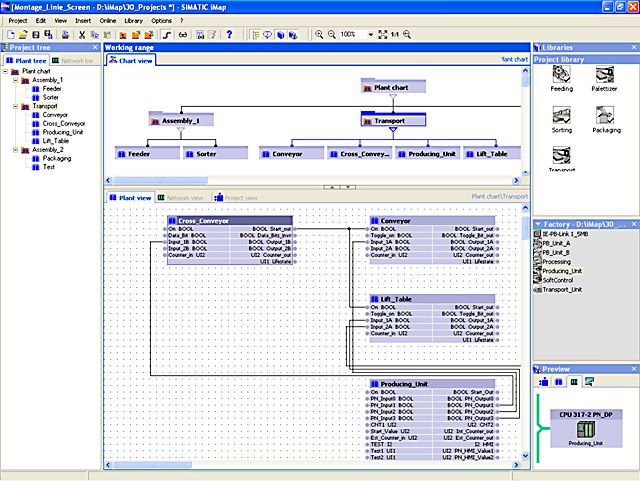640x481 pixels.
Task: Select the Palettizer library block icon
Action: 604,74
